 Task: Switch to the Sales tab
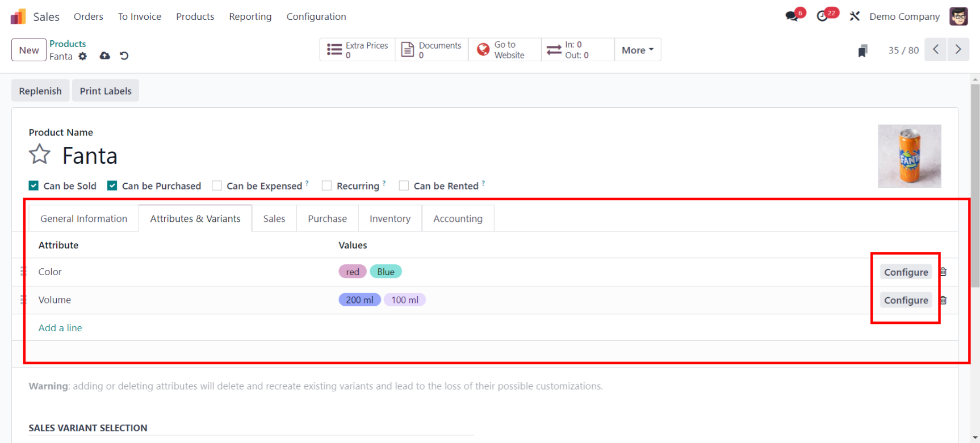pos(274,218)
